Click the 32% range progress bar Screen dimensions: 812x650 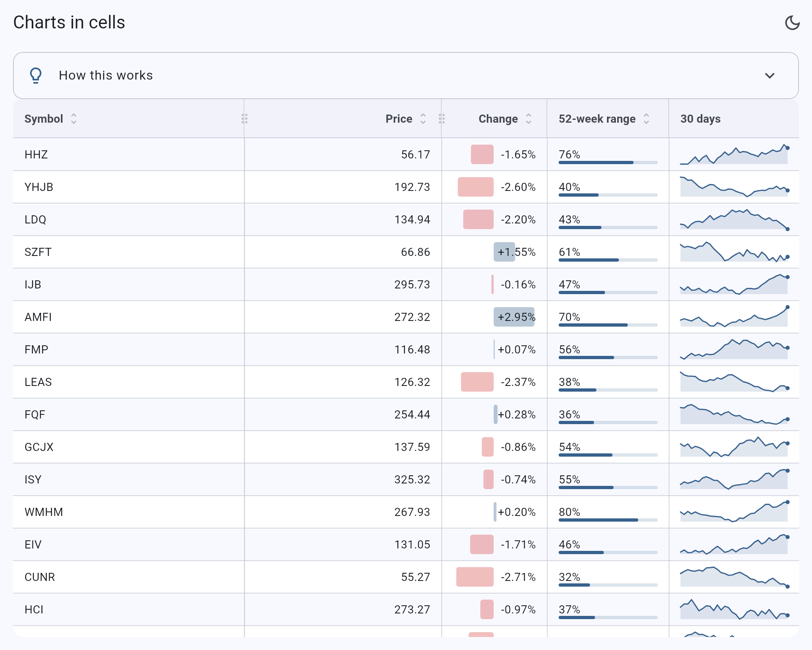point(608,585)
